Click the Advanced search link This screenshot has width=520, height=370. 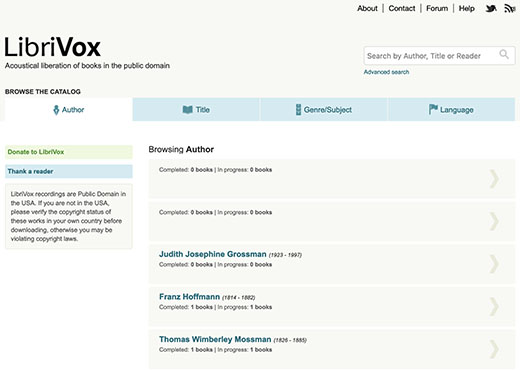pyautogui.click(x=386, y=72)
